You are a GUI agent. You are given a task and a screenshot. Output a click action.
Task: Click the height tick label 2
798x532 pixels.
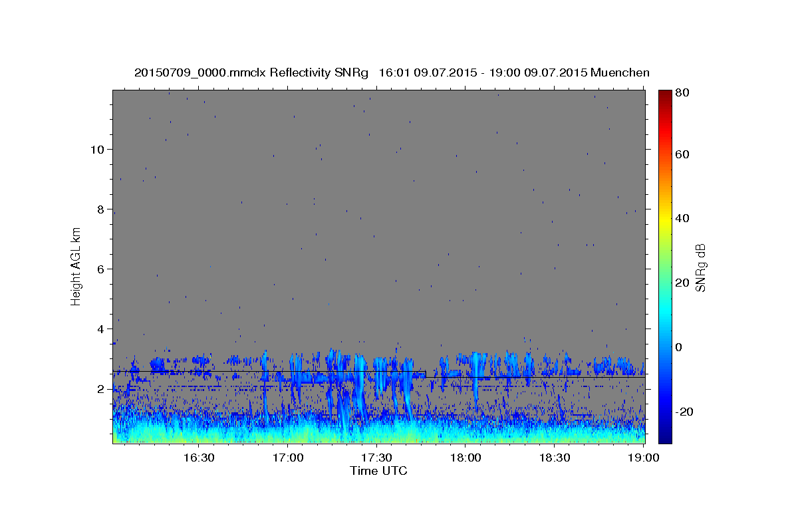tap(100, 389)
